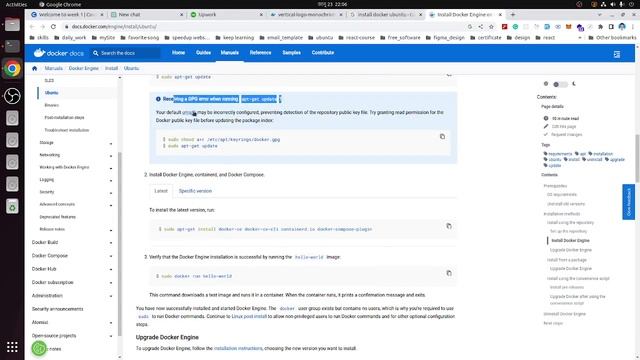Open Security announcements in sidebar

click(58, 309)
